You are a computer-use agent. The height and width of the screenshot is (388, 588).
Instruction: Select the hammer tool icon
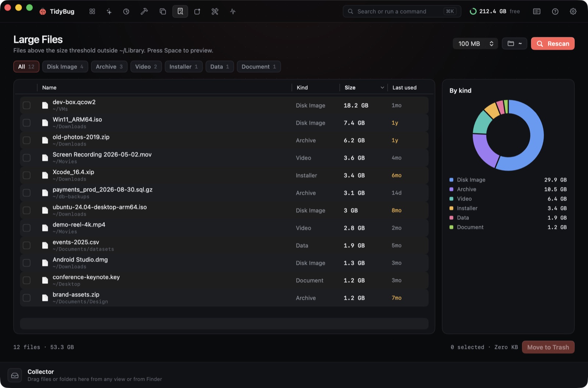(x=144, y=11)
